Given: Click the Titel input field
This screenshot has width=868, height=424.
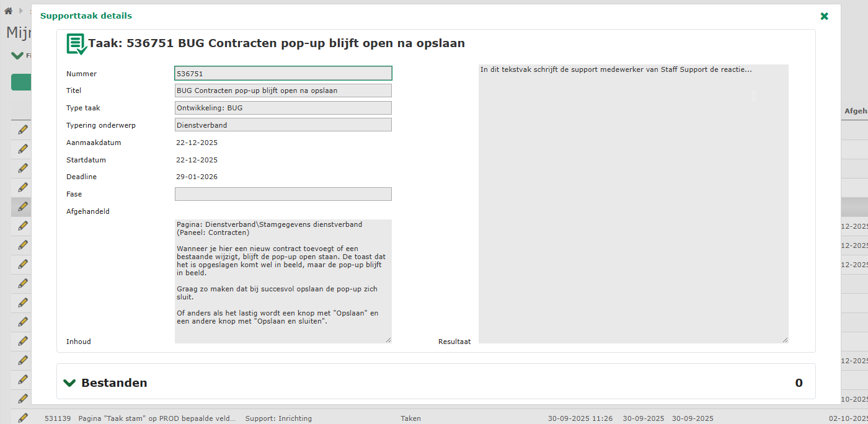Looking at the screenshot, I should (x=283, y=91).
